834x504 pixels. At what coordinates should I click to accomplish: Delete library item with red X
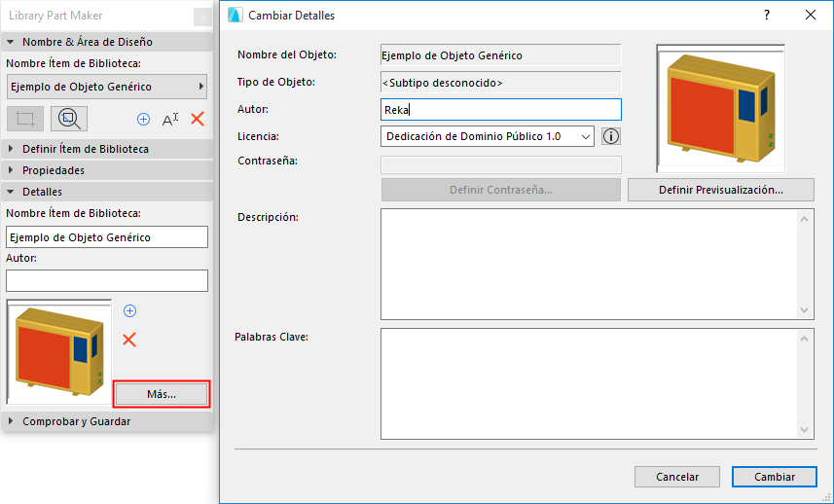tap(198, 119)
